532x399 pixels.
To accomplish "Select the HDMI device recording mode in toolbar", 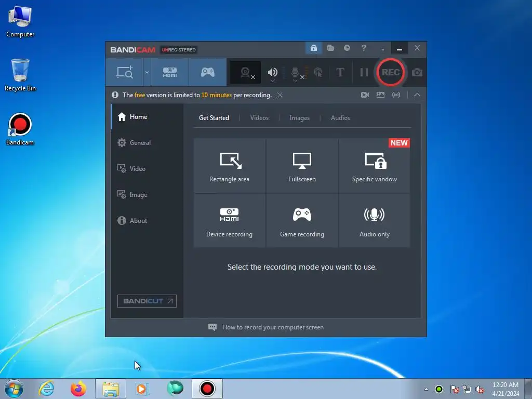I will [x=170, y=72].
